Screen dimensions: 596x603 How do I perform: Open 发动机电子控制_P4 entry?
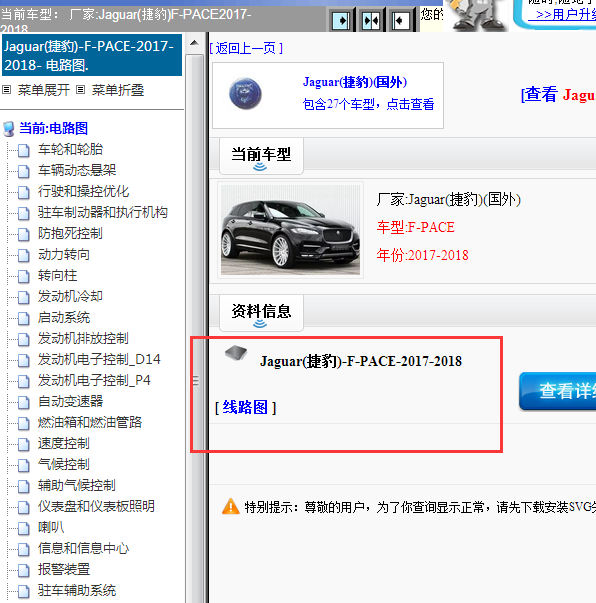(94, 380)
